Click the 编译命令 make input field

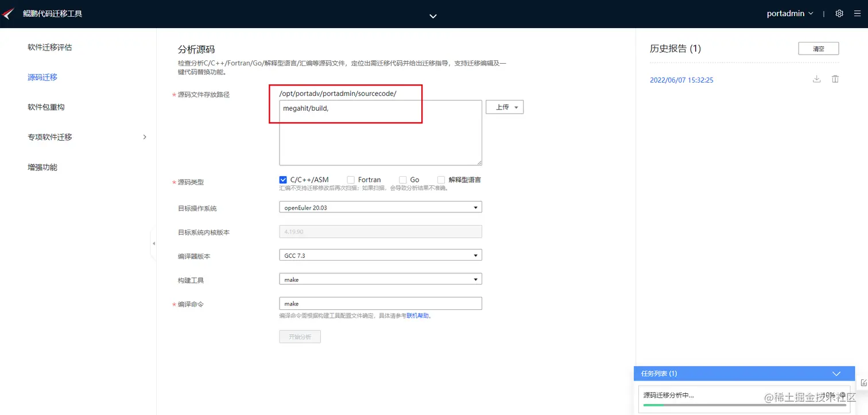click(x=381, y=304)
